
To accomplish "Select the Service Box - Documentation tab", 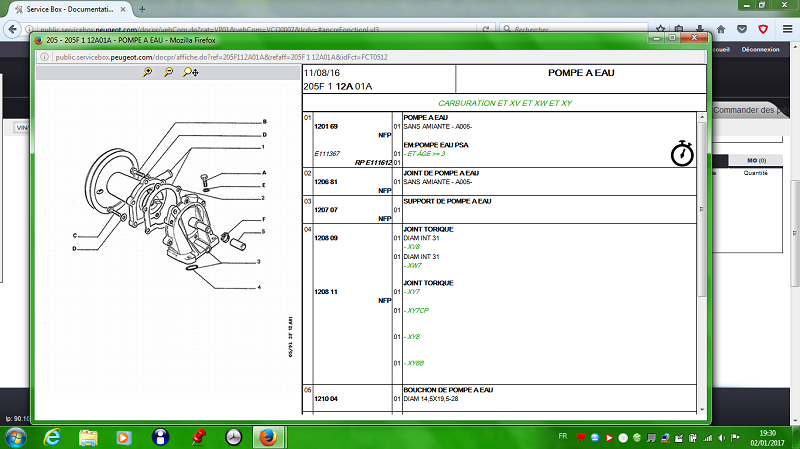I will coord(70,9).
